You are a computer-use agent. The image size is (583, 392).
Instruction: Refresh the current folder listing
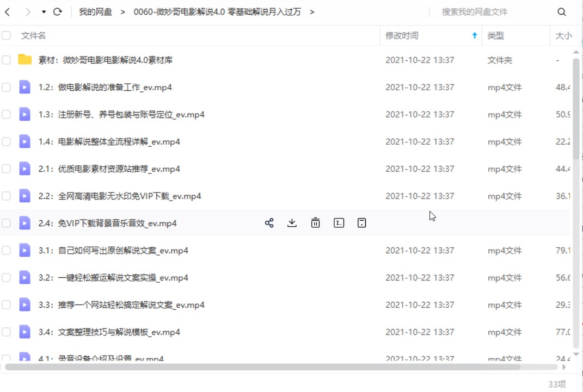tap(57, 12)
